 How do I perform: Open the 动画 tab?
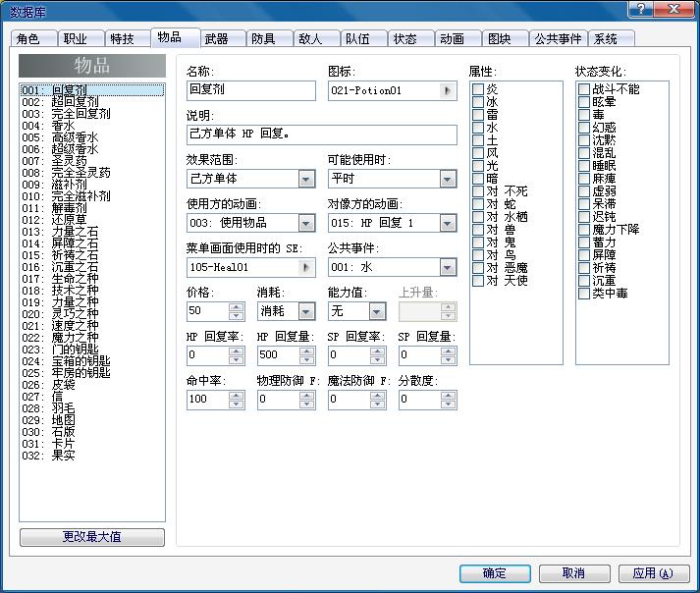point(458,39)
